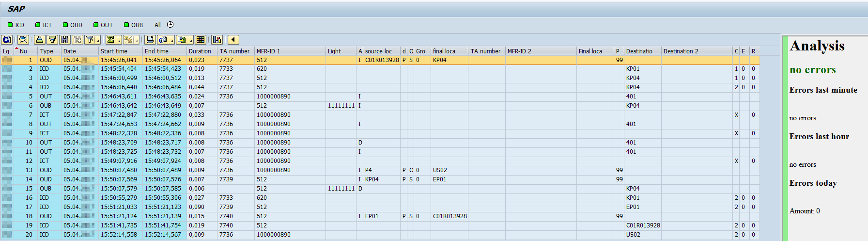Click the Refresh icon in ALV toolbar
The image size is (868, 241).
click(x=7, y=40)
